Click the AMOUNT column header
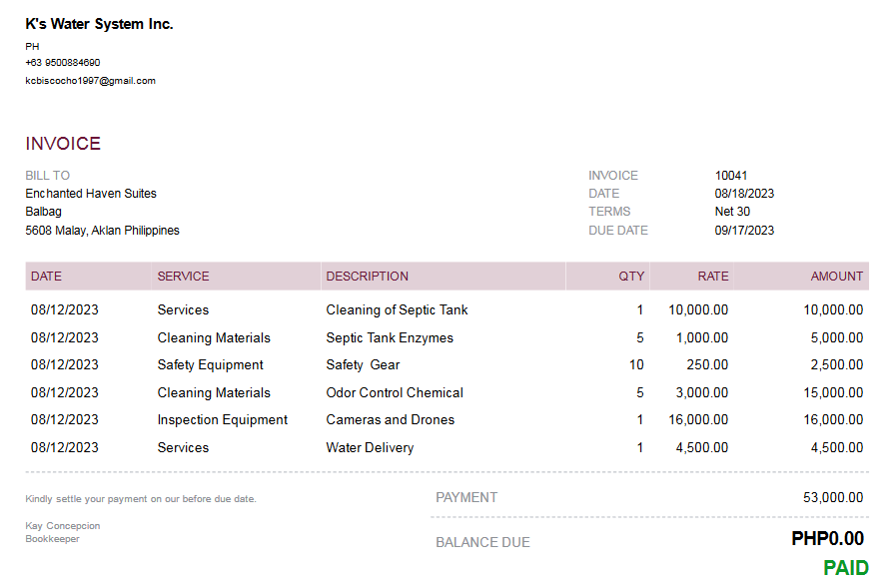Image resolution: width=895 pixels, height=588 pixels. [x=836, y=277]
